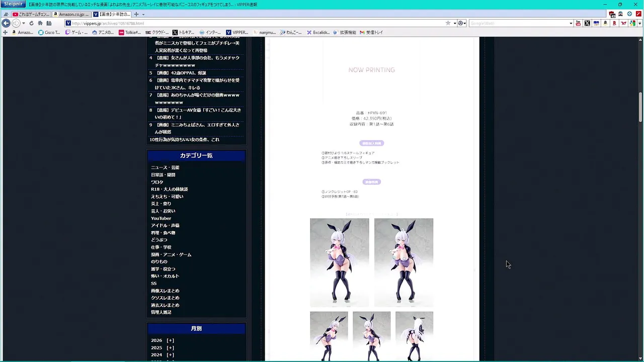Add bookmark with favorites bar plus
Image resolution: width=644 pixels, height=362 pixels.
[5, 32]
